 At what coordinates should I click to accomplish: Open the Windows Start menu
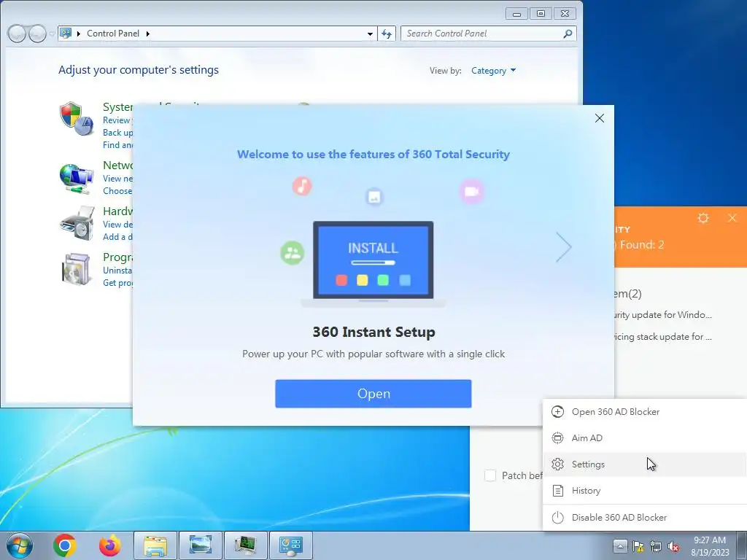(x=20, y=545)
